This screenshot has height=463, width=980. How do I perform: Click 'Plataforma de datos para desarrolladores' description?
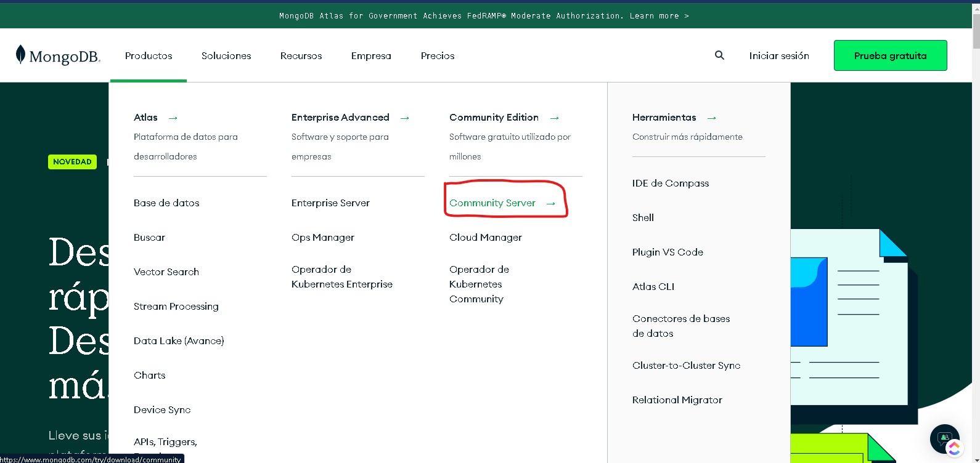(x=186, y=147)
